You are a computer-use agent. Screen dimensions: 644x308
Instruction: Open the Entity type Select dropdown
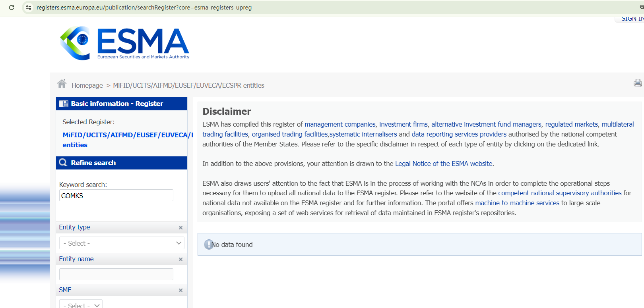click(x=122, y=243)
